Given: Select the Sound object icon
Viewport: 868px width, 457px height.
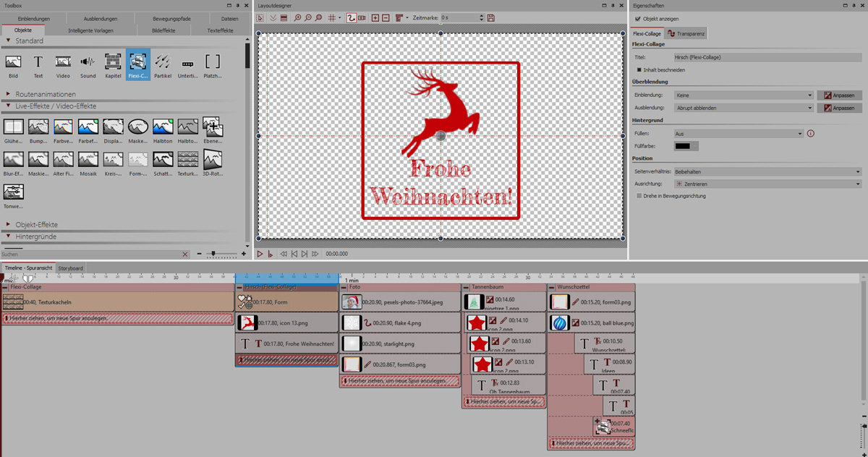Looking at the screenshot, I should point(88,64).
